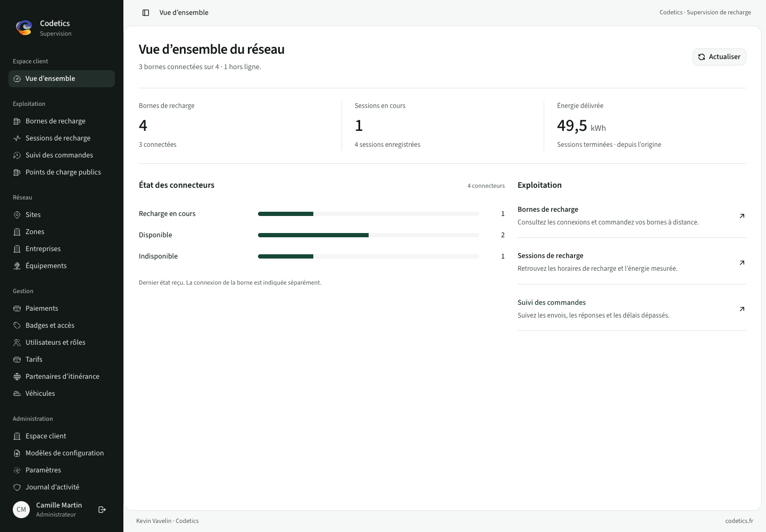Click the Badges et accès tag icon
The image size is (766, 532).
coord(17,326)
